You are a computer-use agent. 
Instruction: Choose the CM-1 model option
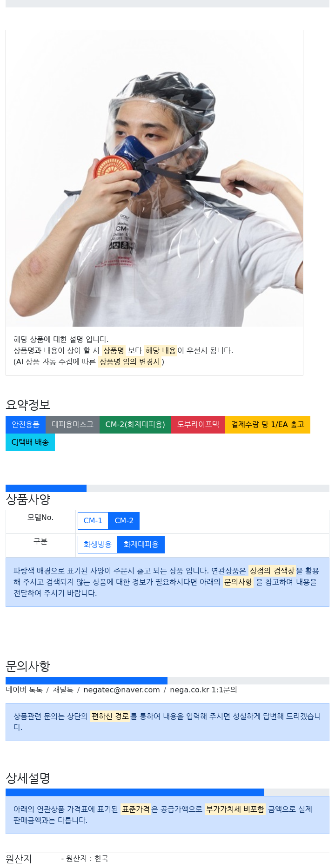93,521
